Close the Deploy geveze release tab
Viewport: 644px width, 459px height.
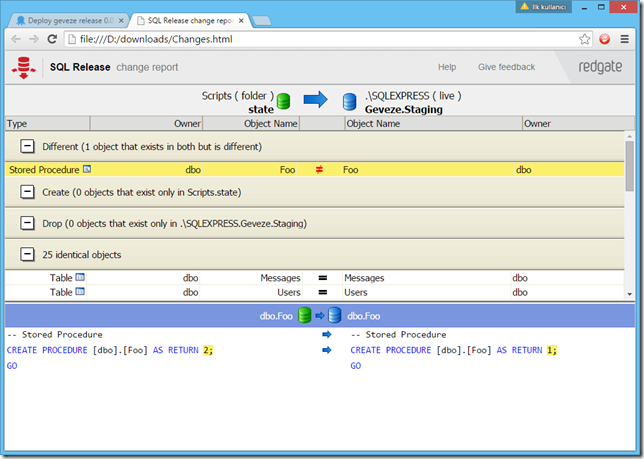[121, 21]
